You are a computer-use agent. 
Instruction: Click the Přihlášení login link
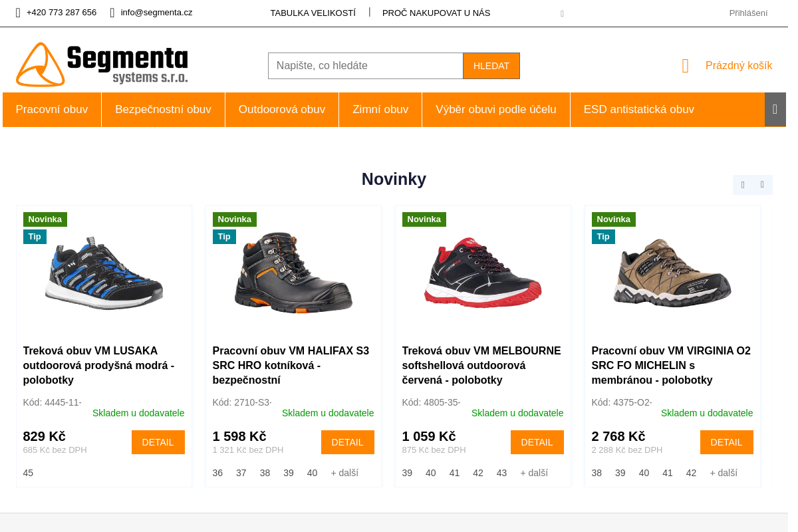[748, 13]
